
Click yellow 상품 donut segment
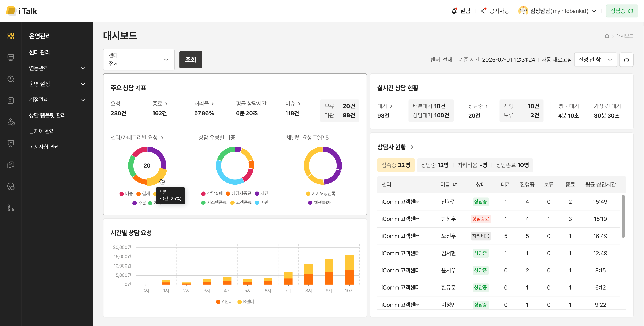tap(157, 177)
